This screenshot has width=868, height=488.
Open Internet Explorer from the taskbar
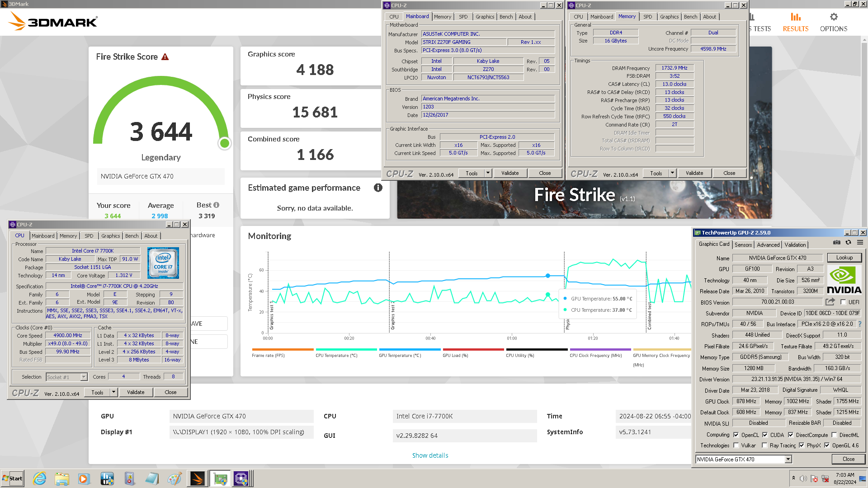point(40,479)
